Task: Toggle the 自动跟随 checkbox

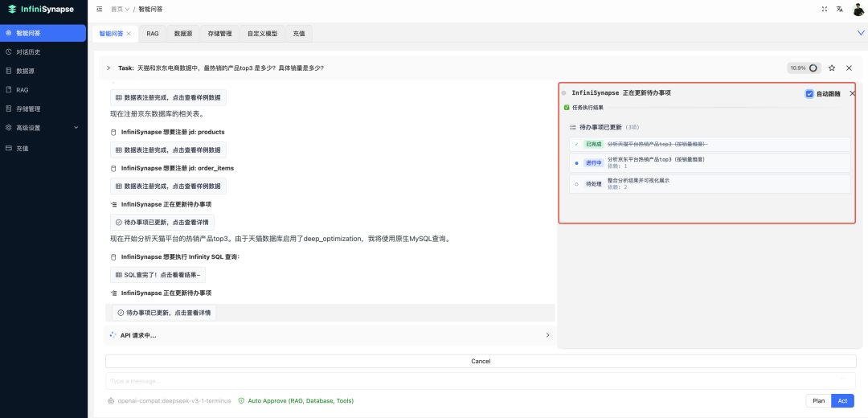Action: (x=809, y=93)
